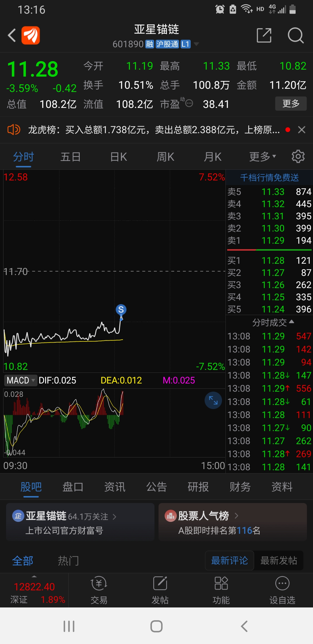Switch to the 财务 tab
The height and width of the screenshot is (644, 313).
(240, 487)
